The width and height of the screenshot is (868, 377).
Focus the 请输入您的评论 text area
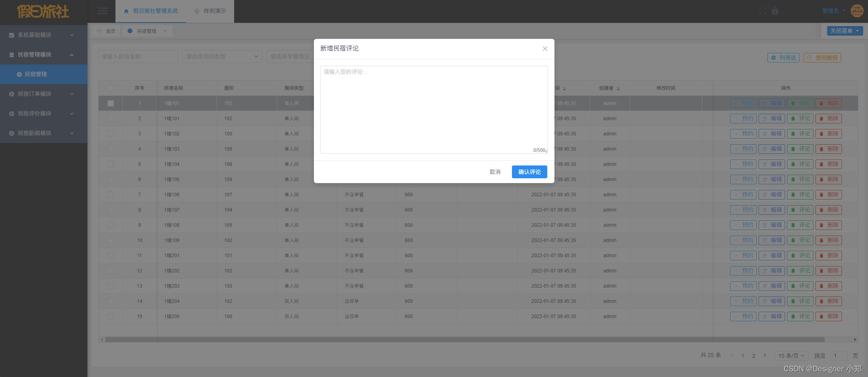434,110
